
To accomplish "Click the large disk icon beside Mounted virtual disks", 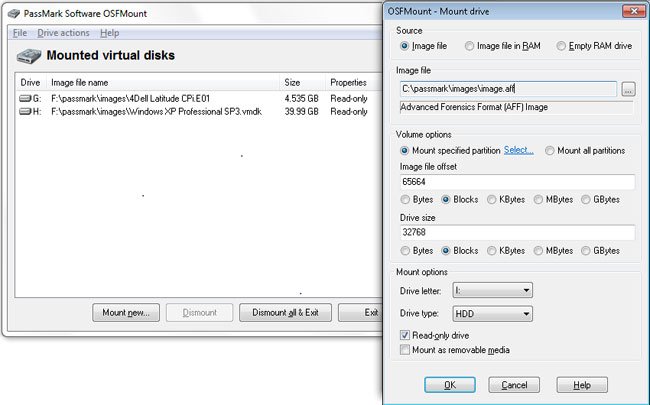I will pos(29,56).
